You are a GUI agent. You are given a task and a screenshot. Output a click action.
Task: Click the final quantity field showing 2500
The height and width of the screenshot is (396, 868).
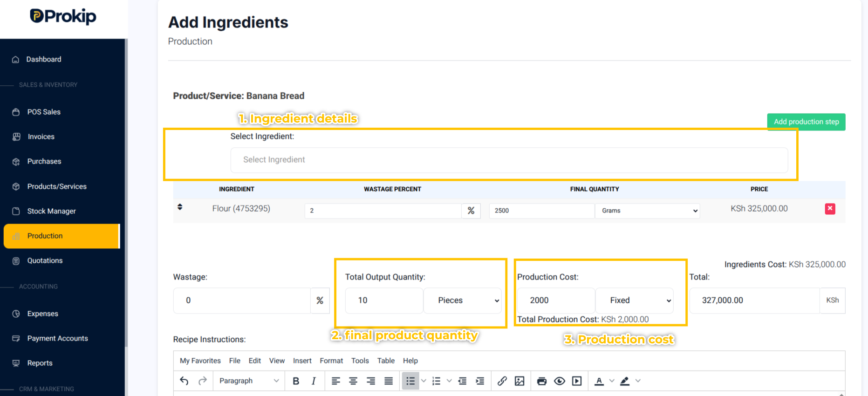[x=542, y=211]
